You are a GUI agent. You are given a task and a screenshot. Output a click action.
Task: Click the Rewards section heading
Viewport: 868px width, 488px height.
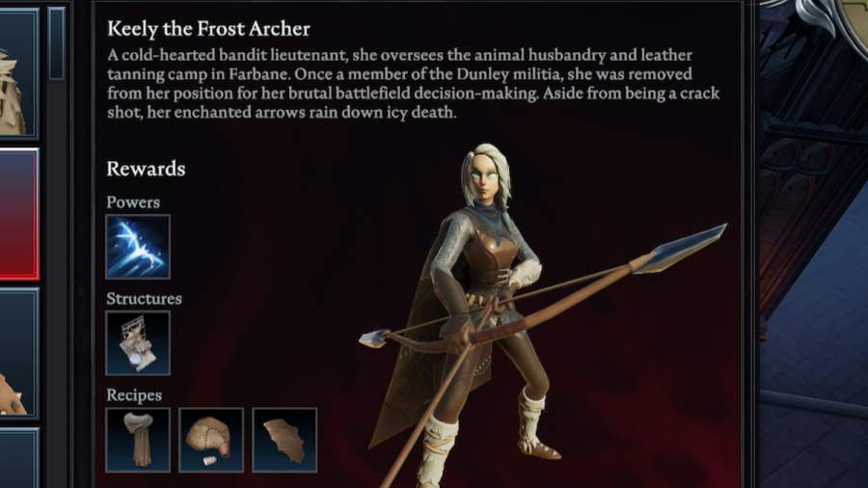tap(147, 169)
